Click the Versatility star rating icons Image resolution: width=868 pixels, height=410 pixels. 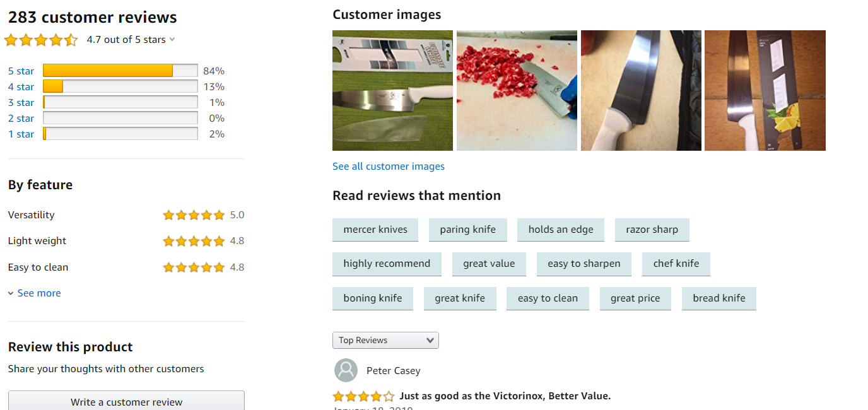click(194, 215)
